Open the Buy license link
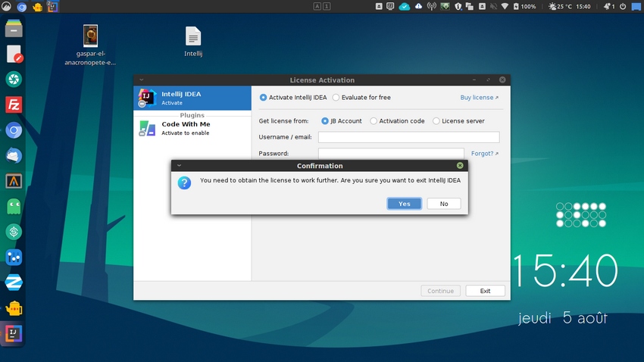 tap(479, 98)
